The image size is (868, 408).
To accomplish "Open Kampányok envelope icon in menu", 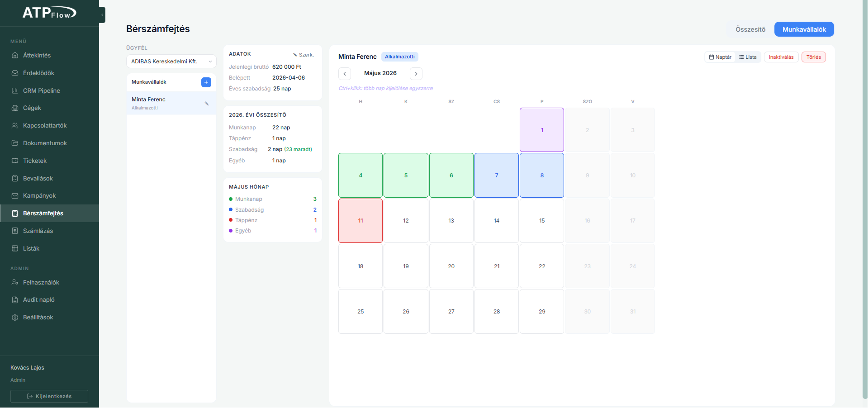I will pyautogui.click(x=15, y=196).
